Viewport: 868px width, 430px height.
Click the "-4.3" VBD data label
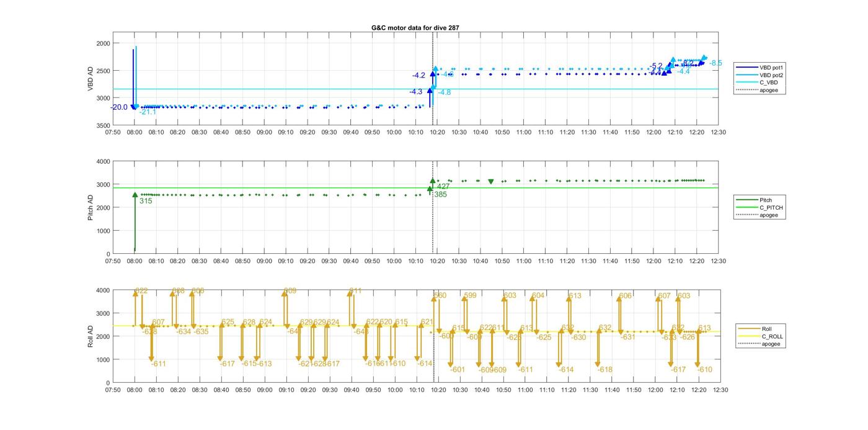tap(415, 92)
